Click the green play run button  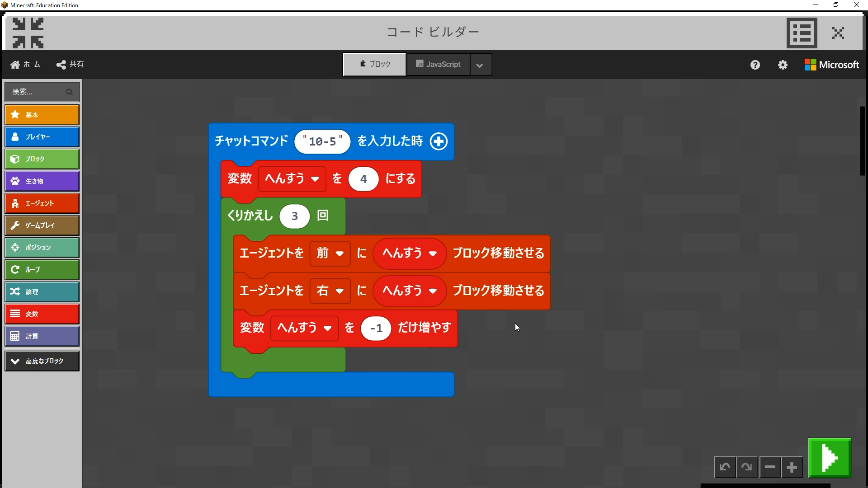click(830, 458)
